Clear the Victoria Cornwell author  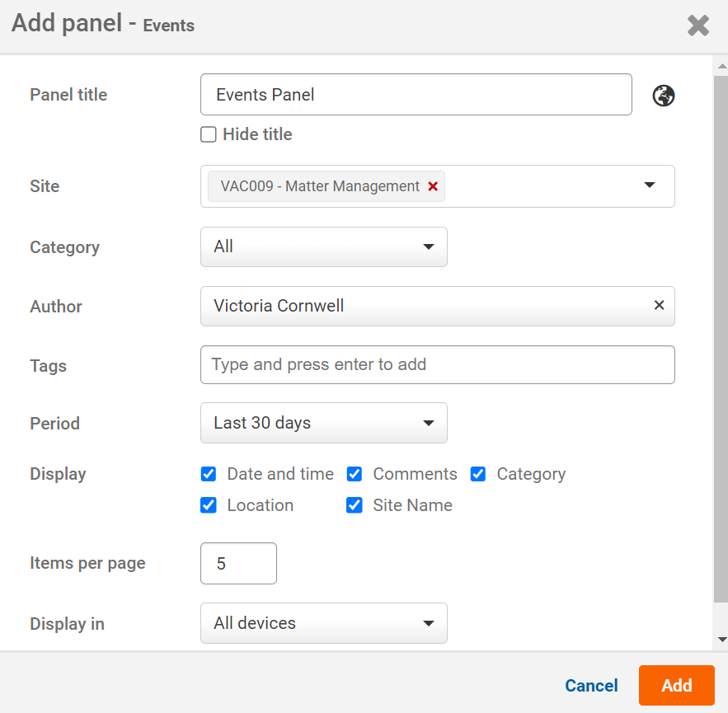point(659,305)
